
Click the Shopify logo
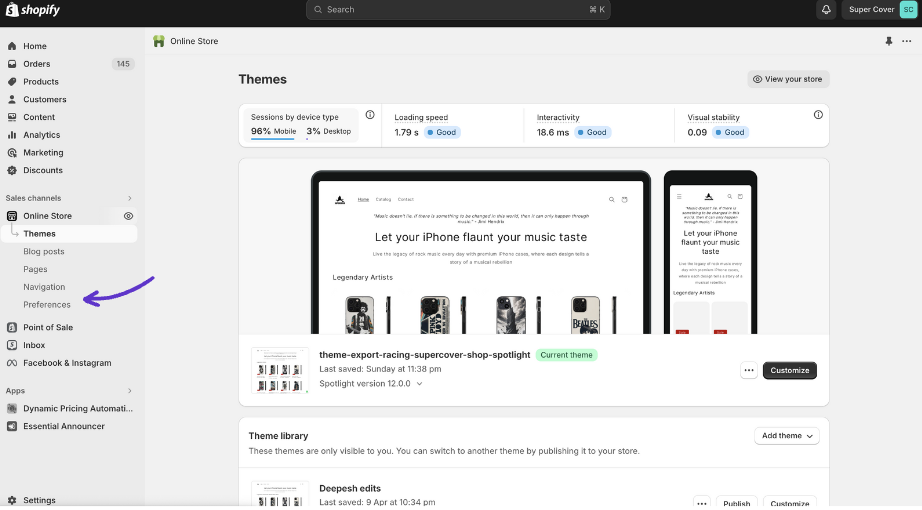32,9
